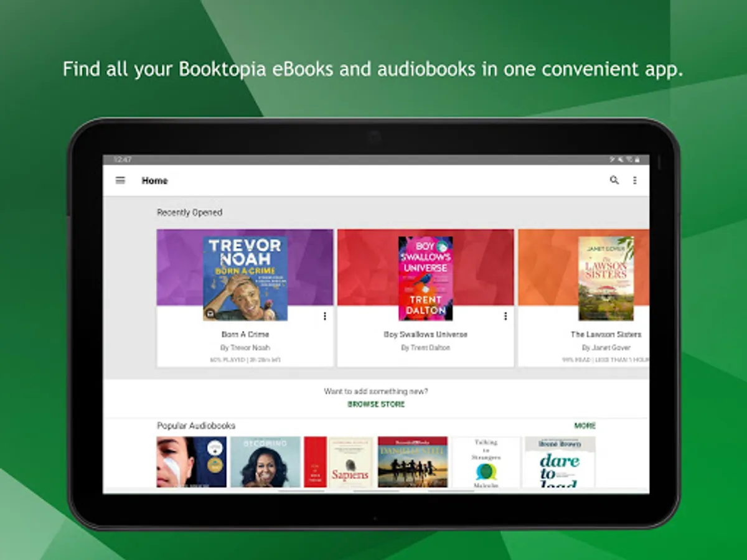
Task: Click the 'Recently Opened' heading
Action: pos(189,212)
